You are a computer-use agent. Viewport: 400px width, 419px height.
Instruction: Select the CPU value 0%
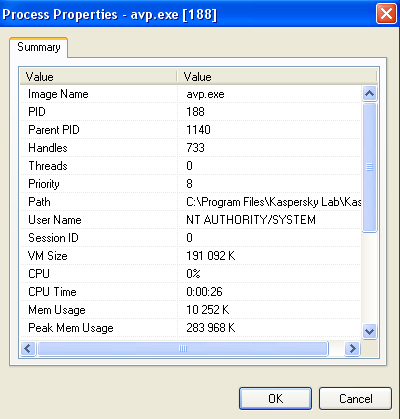point(193,274)
